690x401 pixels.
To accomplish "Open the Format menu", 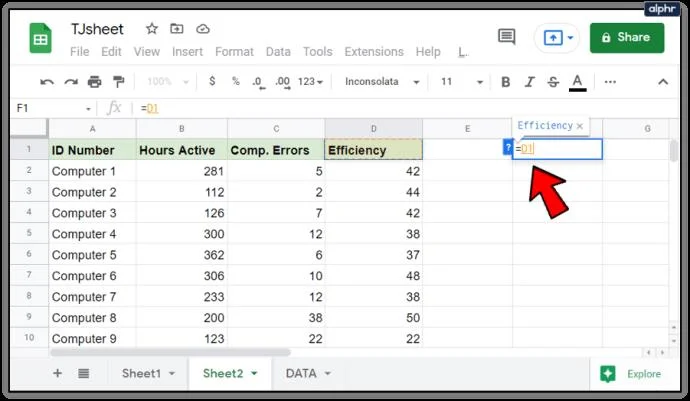I will click(x=235, y=52).
